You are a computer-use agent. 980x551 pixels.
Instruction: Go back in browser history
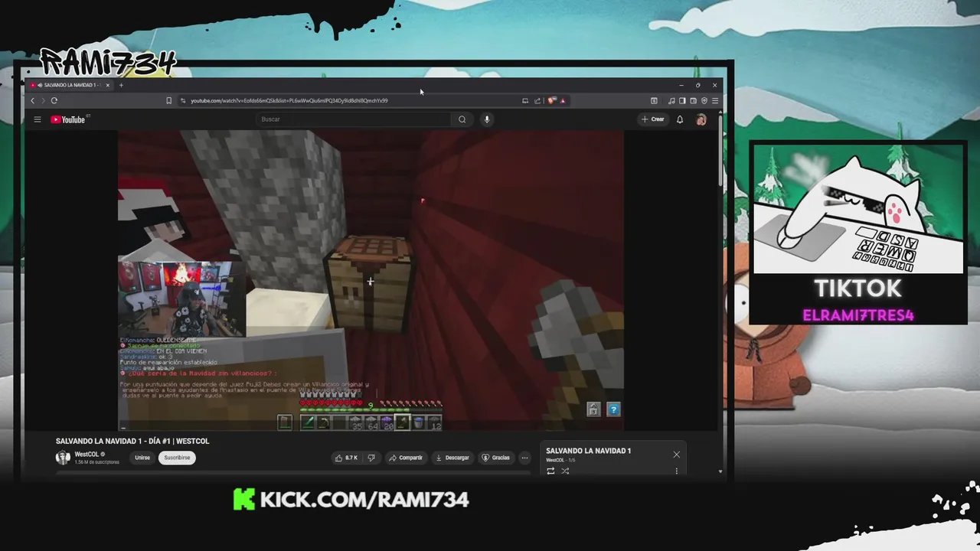point(32,100)
